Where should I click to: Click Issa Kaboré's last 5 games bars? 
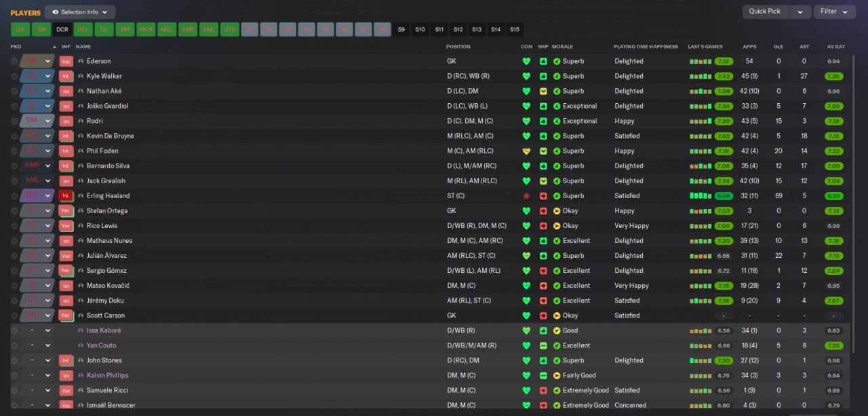[701, 330]
